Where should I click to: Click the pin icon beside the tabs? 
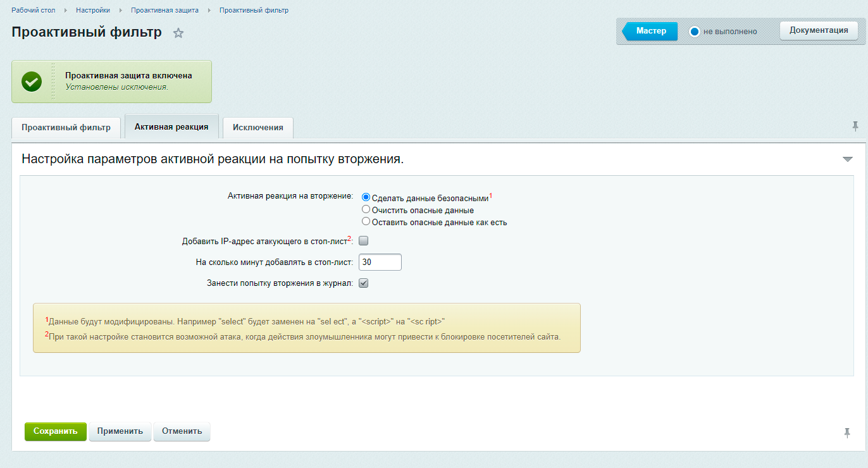pyautogui.click(x=855, y=126)
